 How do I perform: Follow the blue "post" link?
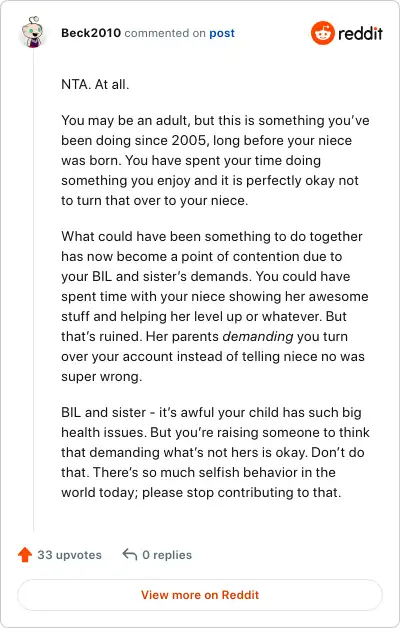click(222, 33)
